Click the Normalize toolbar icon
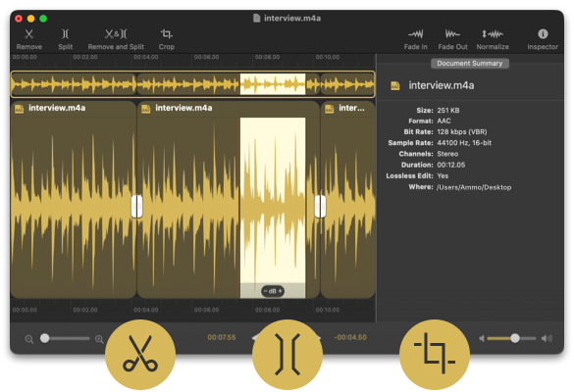 [493, 34]
